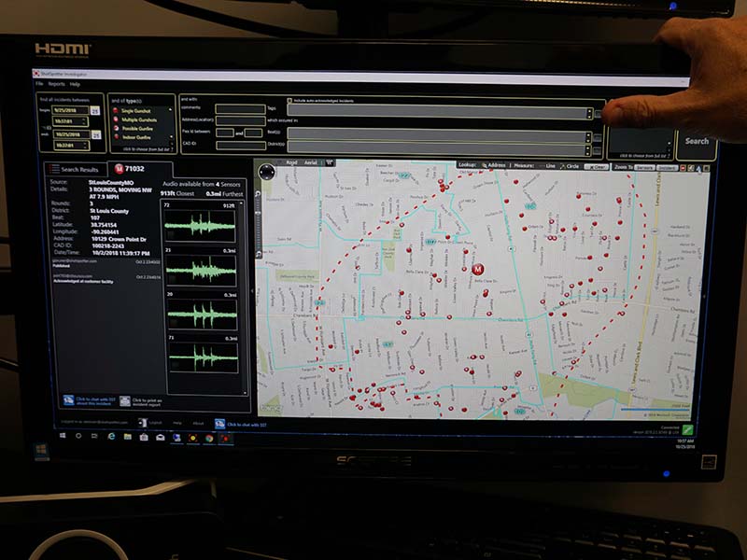This screenshot has height=560, width=747.
Task: Click the Logout icon
Action: point(143,423)
